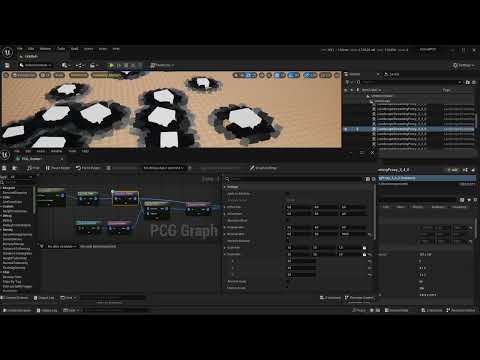This screenshot has height=360, width=480.
Task: Collapse the Scale Max property row
Action: click(x=225, y=254)
